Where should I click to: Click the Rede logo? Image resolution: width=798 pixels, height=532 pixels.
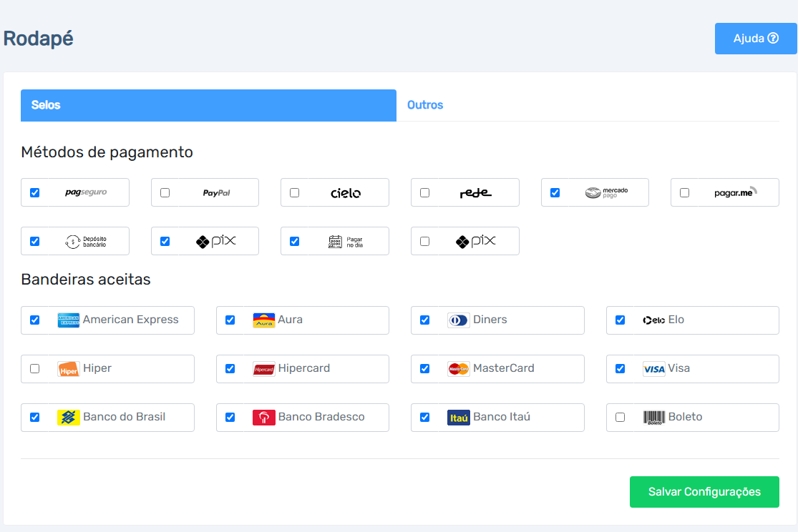476,193
